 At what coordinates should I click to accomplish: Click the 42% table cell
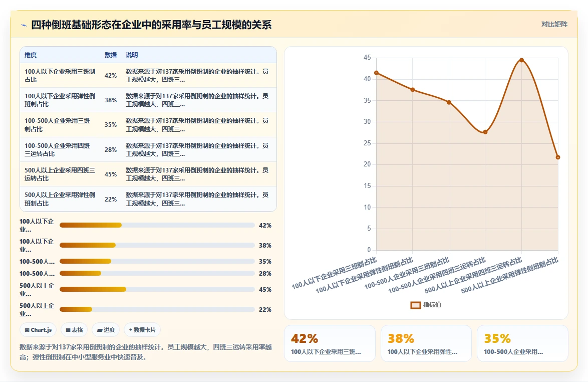(111, 75)
